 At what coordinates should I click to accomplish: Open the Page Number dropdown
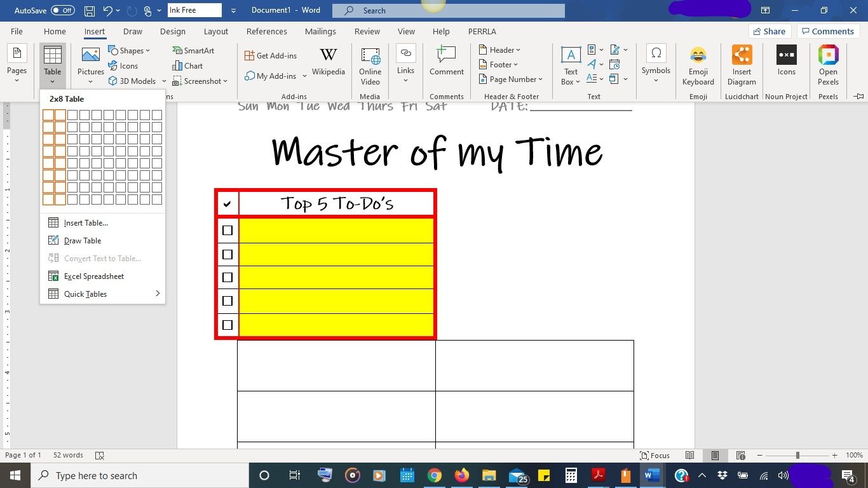[512, 79]
